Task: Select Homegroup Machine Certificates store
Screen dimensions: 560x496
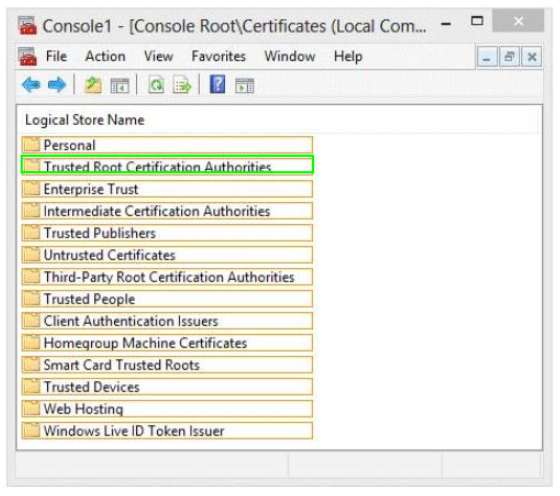Action: coord(167,343)
